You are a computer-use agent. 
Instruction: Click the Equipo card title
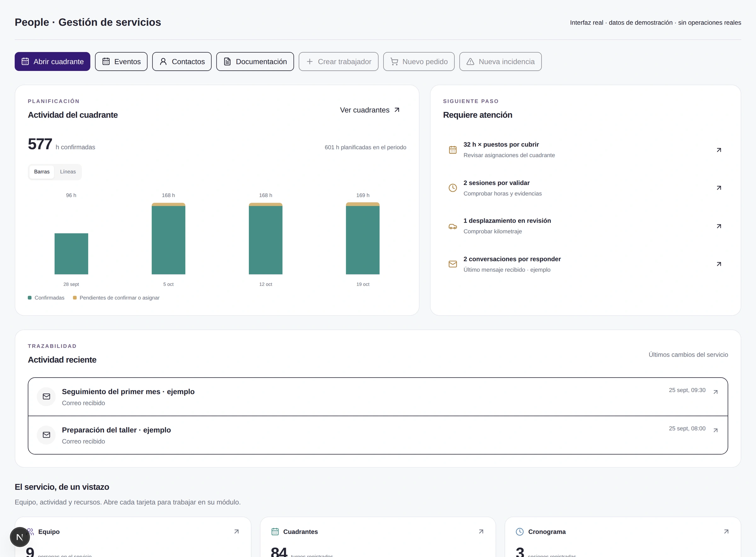point(49,532)
